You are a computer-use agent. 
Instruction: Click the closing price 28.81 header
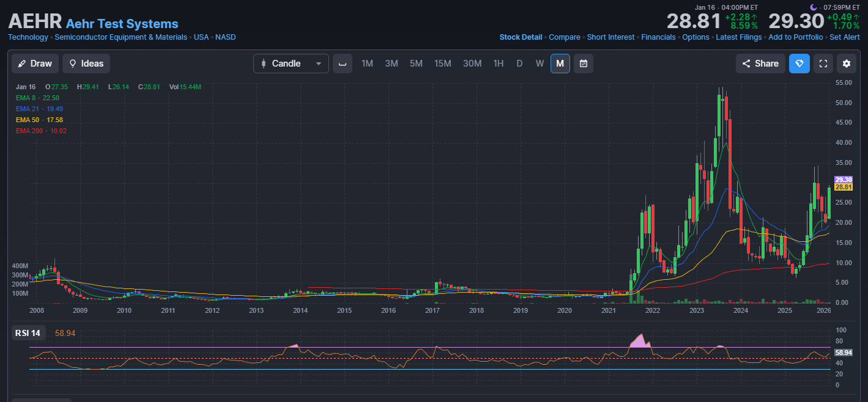(694, 21)
